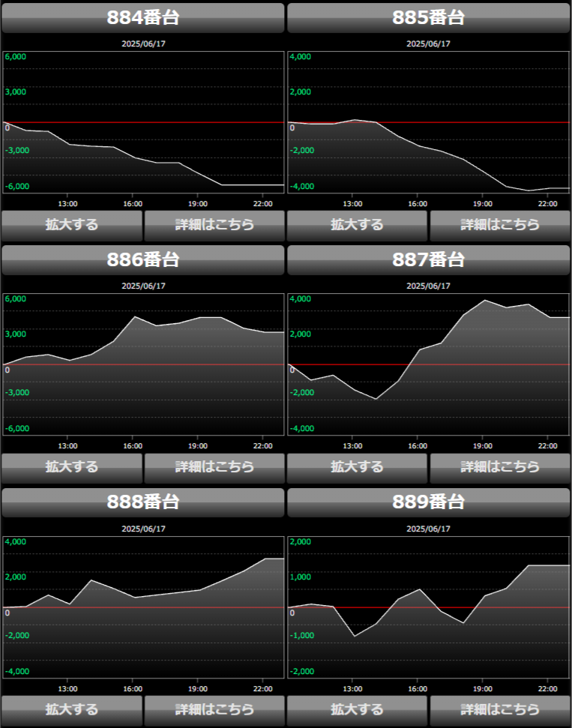This screenshot has height=728, width=572.
Task: Click the -2,000 axis label on 887 graph
Action: (x=302, y=392)
